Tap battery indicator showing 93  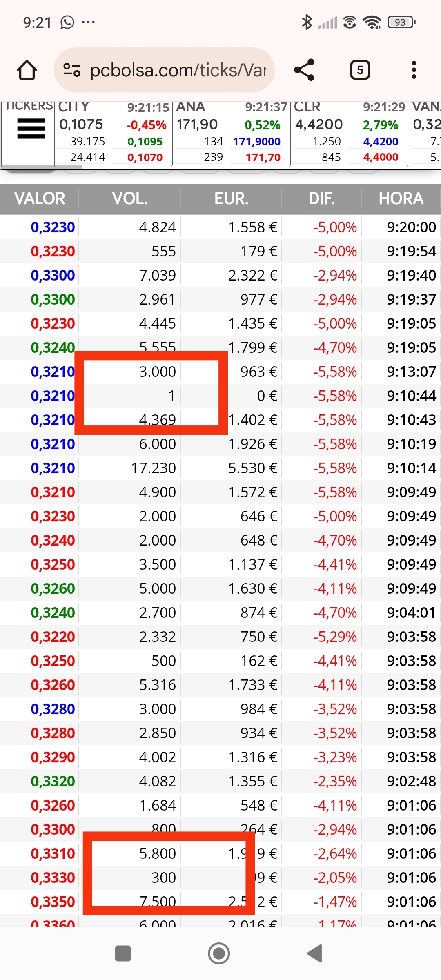pyautogui.click(x=401, y=22)
